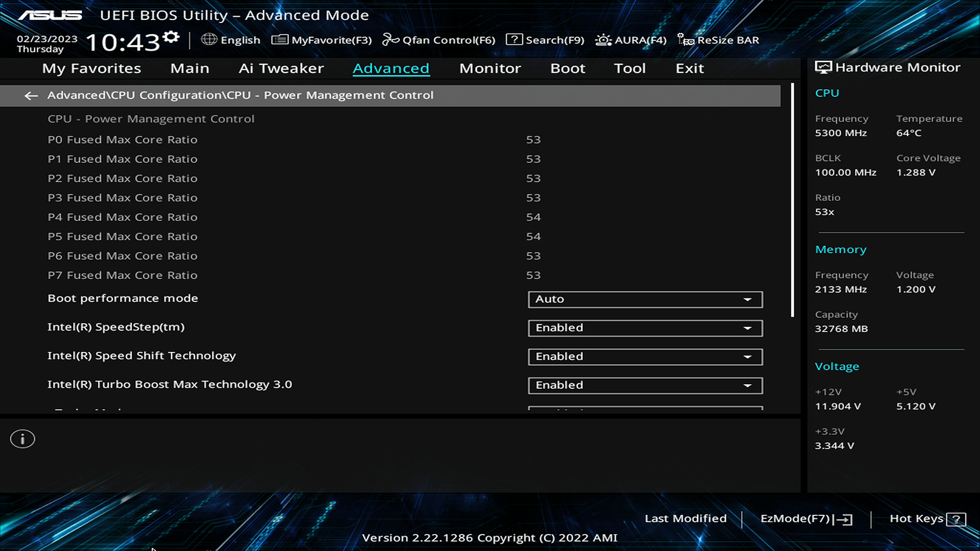This screenshot has height=551, width=980.
Task: Click the globe language icon
Action: pos(209,39)
